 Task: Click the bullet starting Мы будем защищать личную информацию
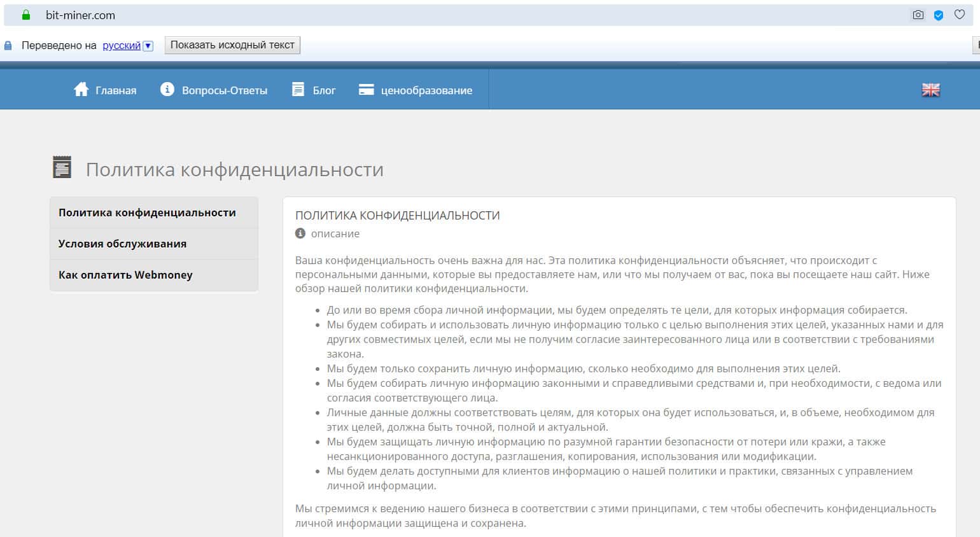coord(606,449)
